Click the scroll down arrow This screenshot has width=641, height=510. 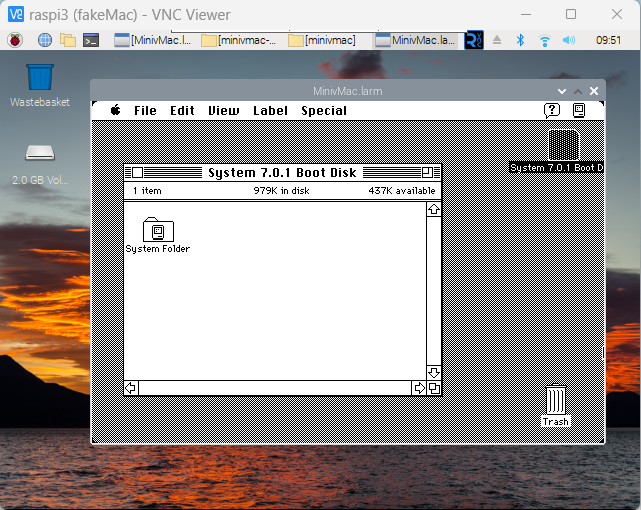tap(434, 373)
